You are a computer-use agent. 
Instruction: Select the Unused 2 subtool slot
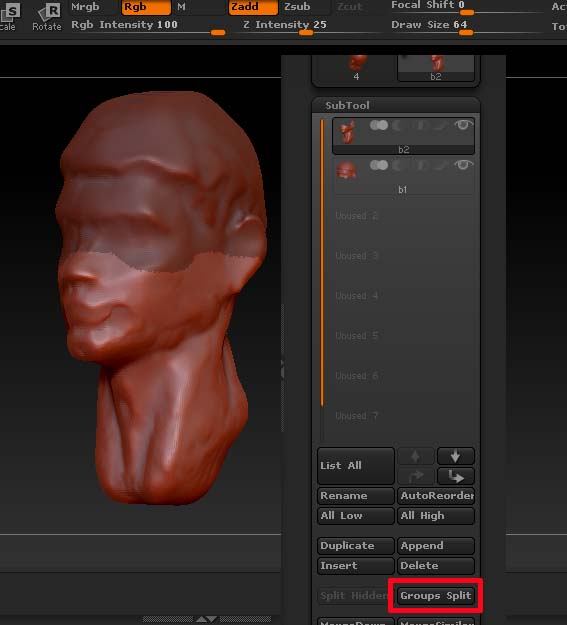pyautogui.click(x=404, y=216)
